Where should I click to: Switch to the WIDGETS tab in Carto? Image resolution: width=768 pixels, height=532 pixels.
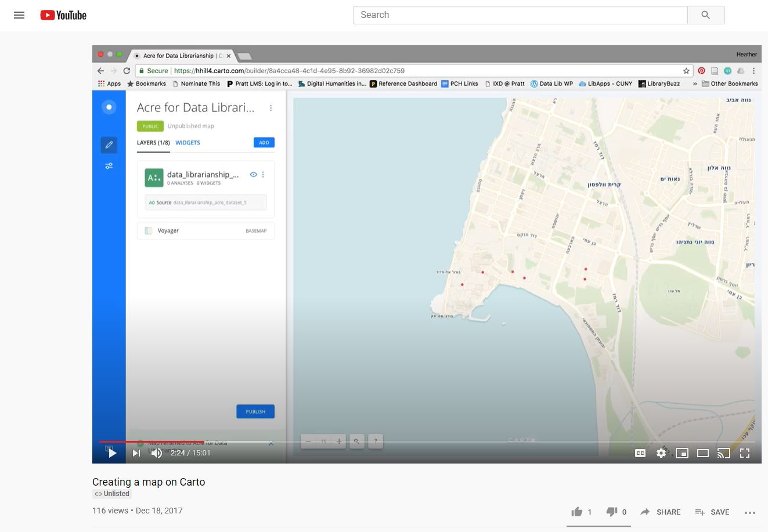pyautogui.click(x=187, y=142)
